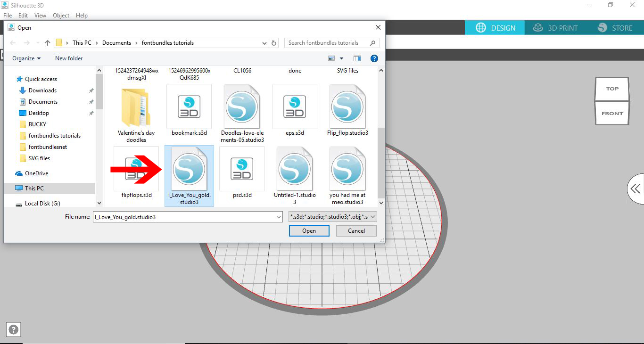The image size is (644, 344).
Task: Click the Back navigation arrow in Open dialog
Action: click(14, 43)
